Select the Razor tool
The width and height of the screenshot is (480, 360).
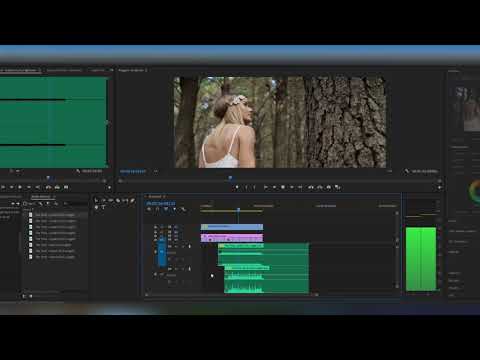tap(118, 200)
